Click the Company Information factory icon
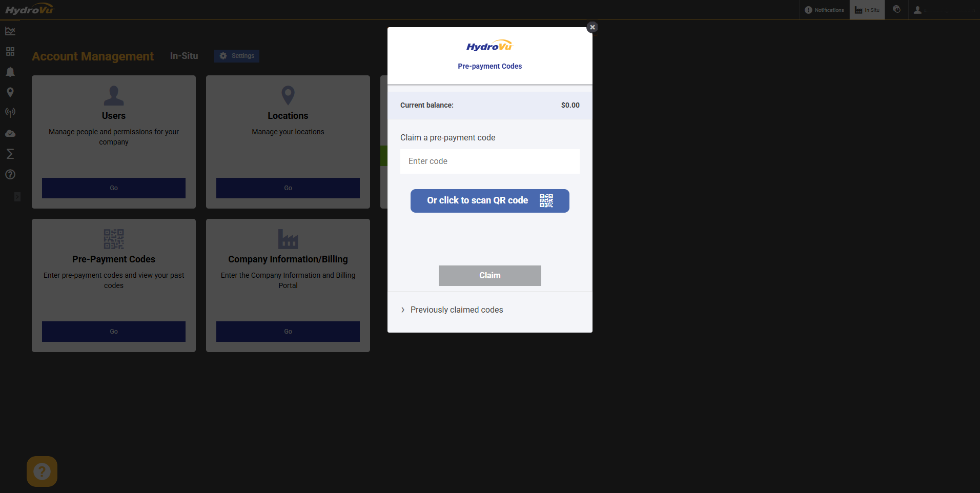 click(x=288, y=239)
